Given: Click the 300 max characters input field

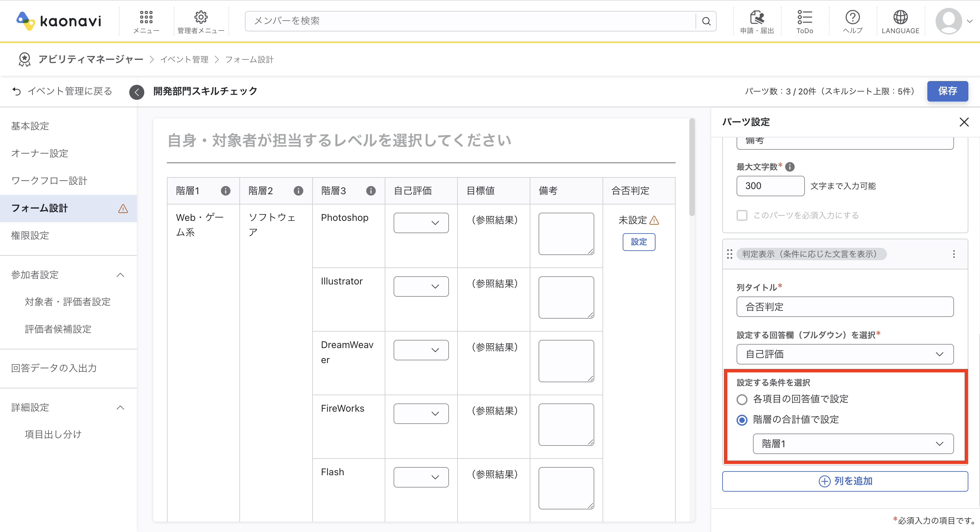Looking at the screenshot, I should (770, 186).
